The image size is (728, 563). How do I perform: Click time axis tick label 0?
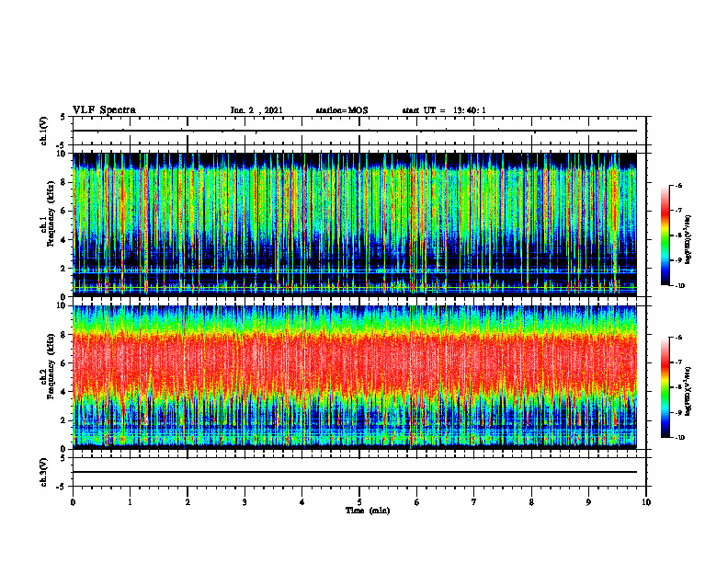(73, 502)
